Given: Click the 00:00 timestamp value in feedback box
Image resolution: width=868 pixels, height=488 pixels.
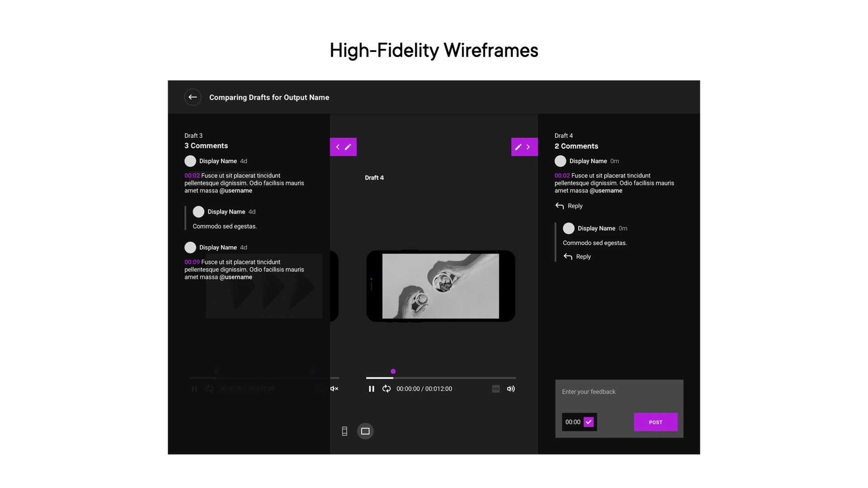Looking at the screenshot, I should [x=573, y=422].
